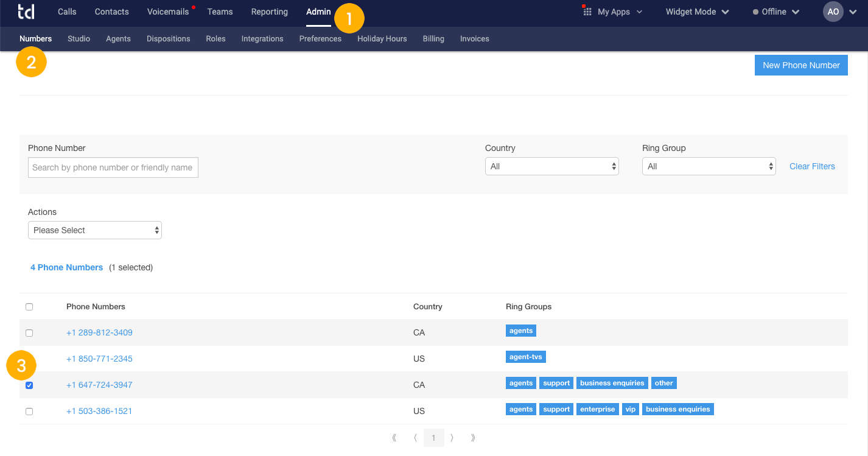
Task: Click the Phone Numbers column header
Action: (x=96, y=306)
